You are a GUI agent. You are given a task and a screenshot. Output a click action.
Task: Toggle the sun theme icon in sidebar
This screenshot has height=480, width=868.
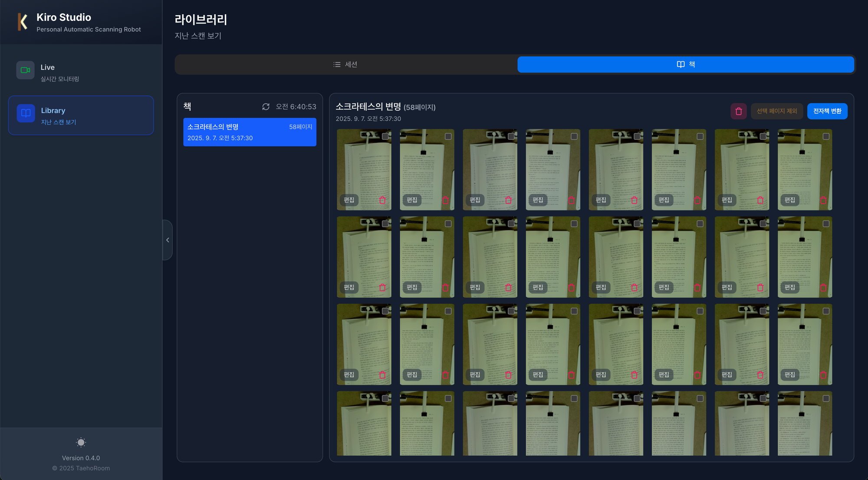81,442
